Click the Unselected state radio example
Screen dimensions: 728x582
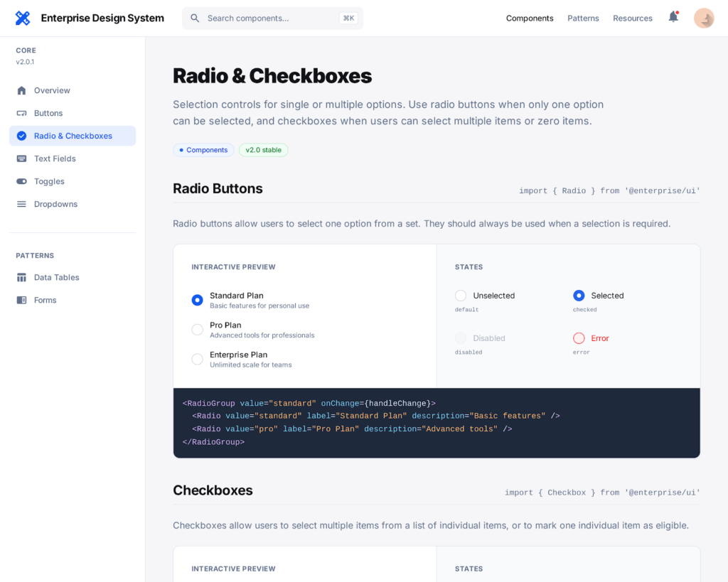[x=461, y=296]
